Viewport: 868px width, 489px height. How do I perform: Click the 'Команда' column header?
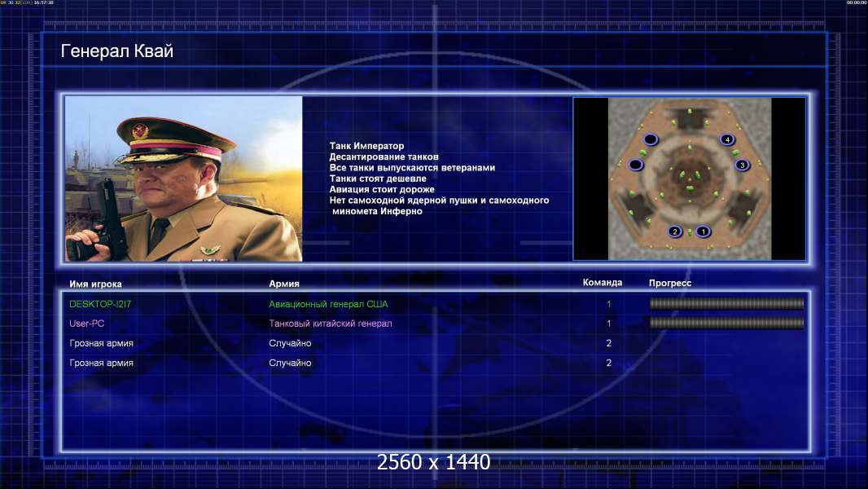pos(603,283)
